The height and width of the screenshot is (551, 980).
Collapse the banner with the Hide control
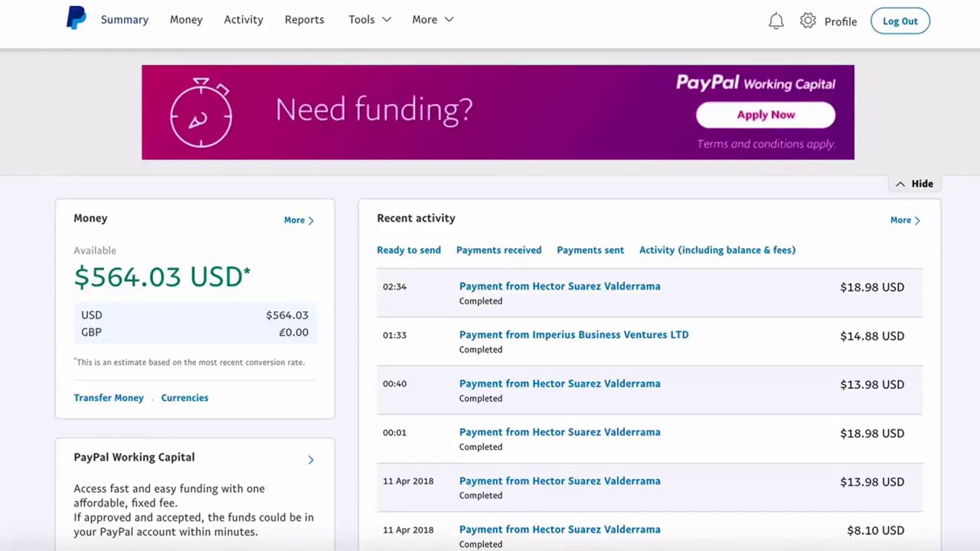click(914, 184)
